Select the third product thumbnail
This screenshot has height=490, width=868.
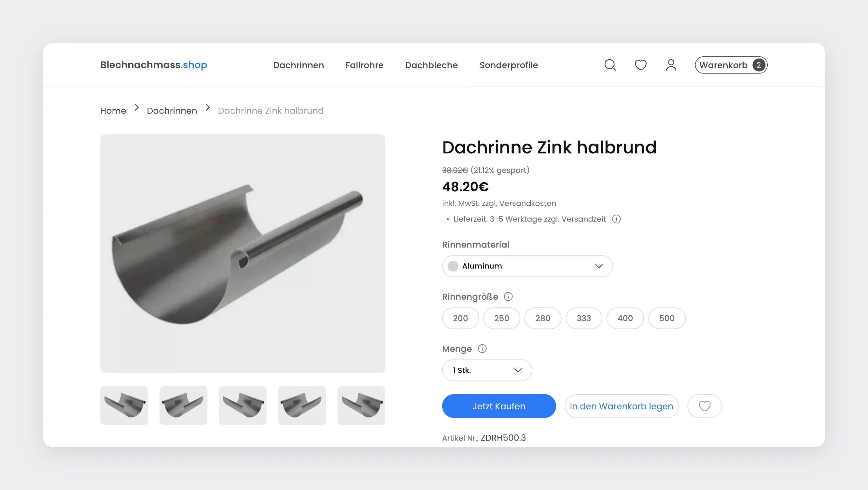(x=243, y=405)
